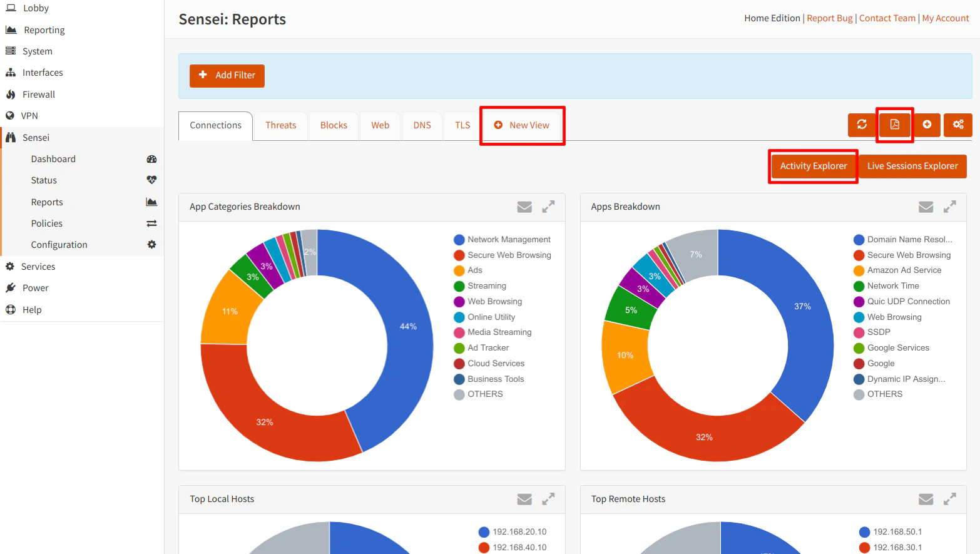Toggle Streaming legend entry visibility

(x=479, y=286)
